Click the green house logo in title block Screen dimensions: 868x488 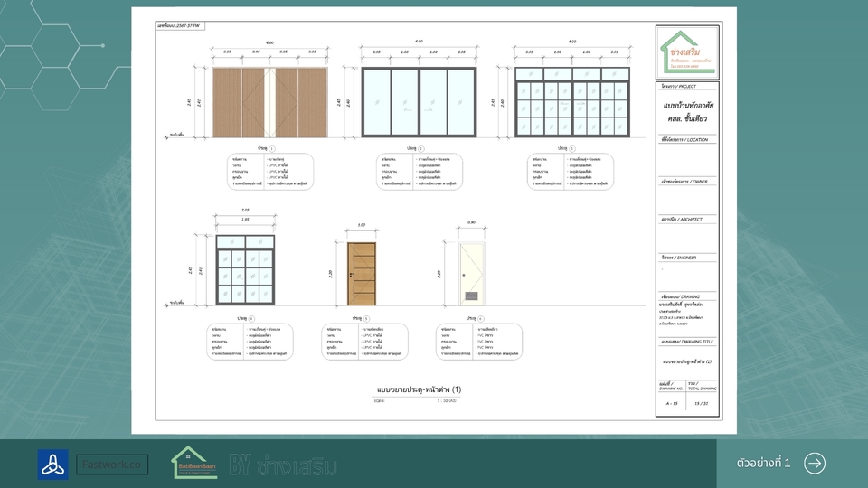pos(686,50)
